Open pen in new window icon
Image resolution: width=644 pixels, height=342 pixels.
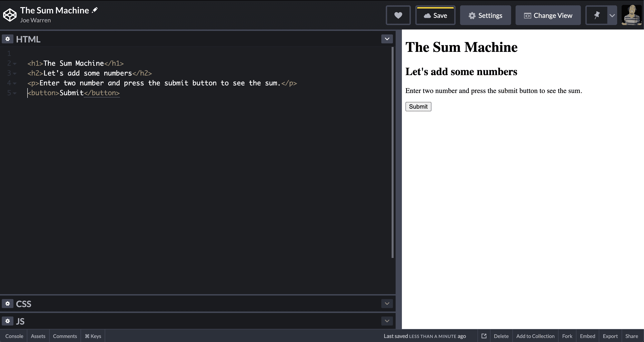(x=484, y=336)
